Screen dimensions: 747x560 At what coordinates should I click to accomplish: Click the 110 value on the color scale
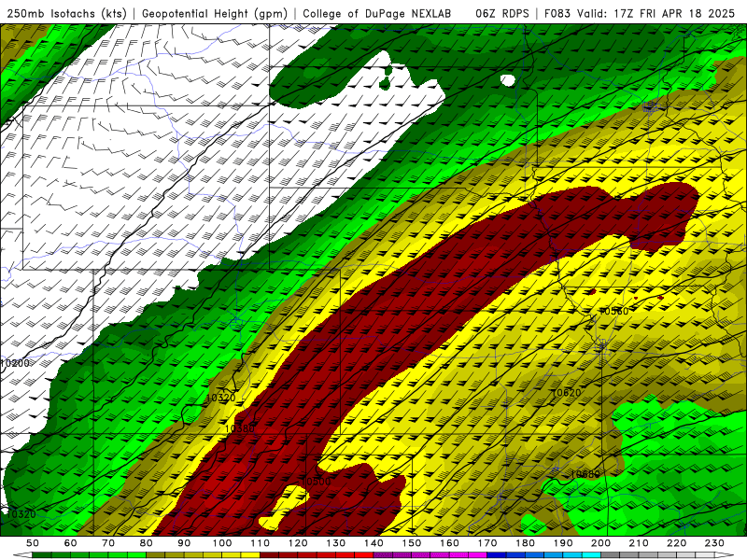click(x=261, y=543)
